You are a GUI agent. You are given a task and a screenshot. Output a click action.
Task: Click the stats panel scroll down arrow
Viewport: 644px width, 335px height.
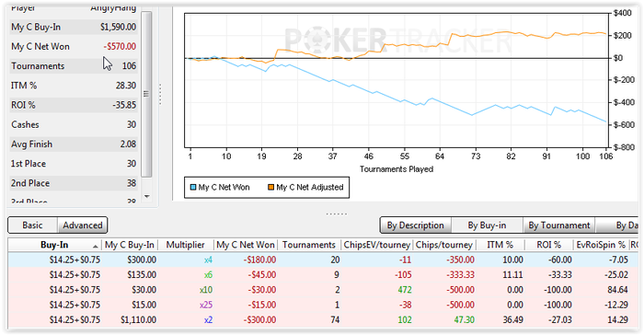point(146,196)
